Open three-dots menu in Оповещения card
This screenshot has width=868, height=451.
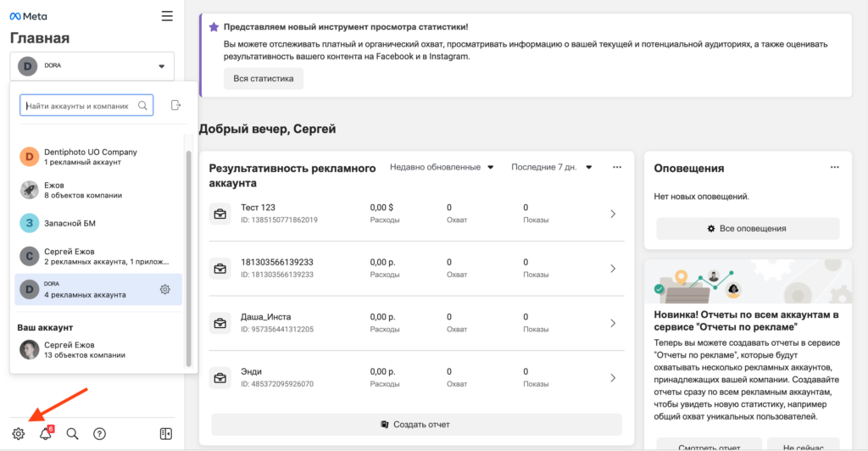[x=832, y=168]
